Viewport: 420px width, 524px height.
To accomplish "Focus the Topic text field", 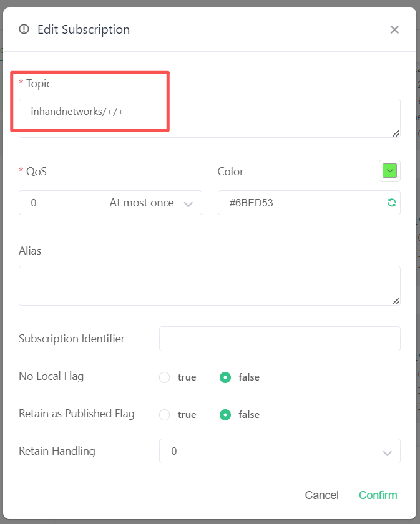I will (x=209, y=117).
